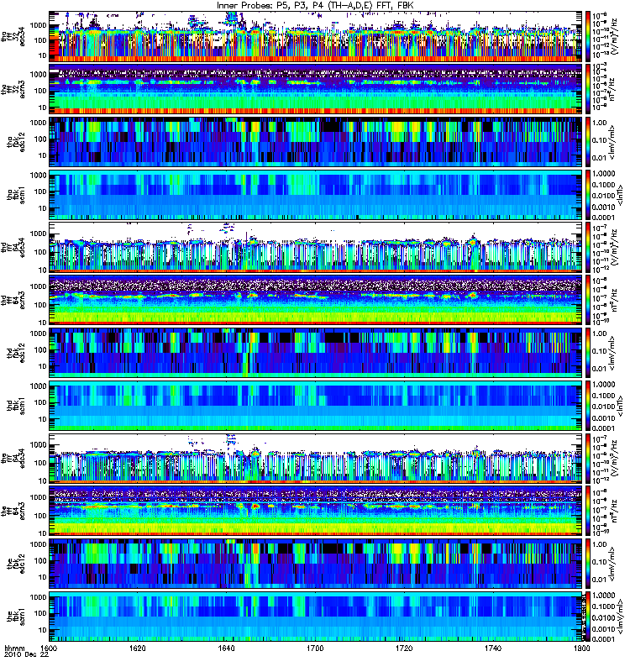
Task: Select the thd fbk scm1 filter bank panel
Action: coord(316,406)
